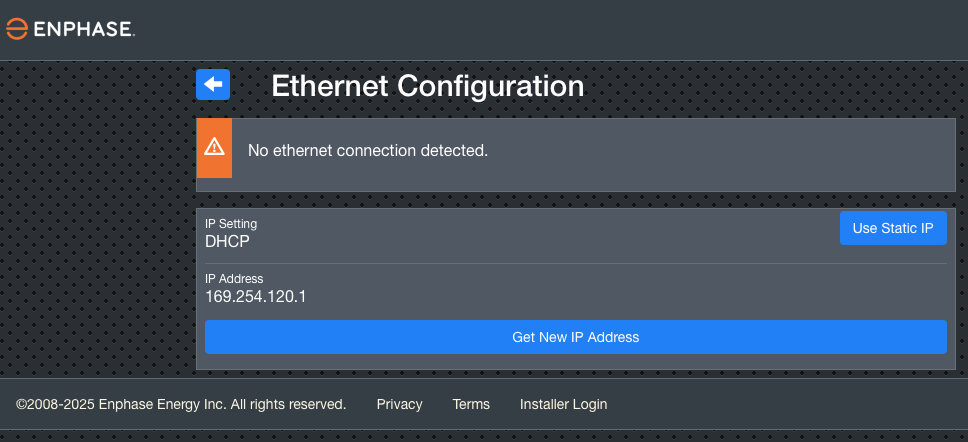The width and height of the screenshot is (968, 442).
Task: Open the Privacy link in footer
Action: 399,404
